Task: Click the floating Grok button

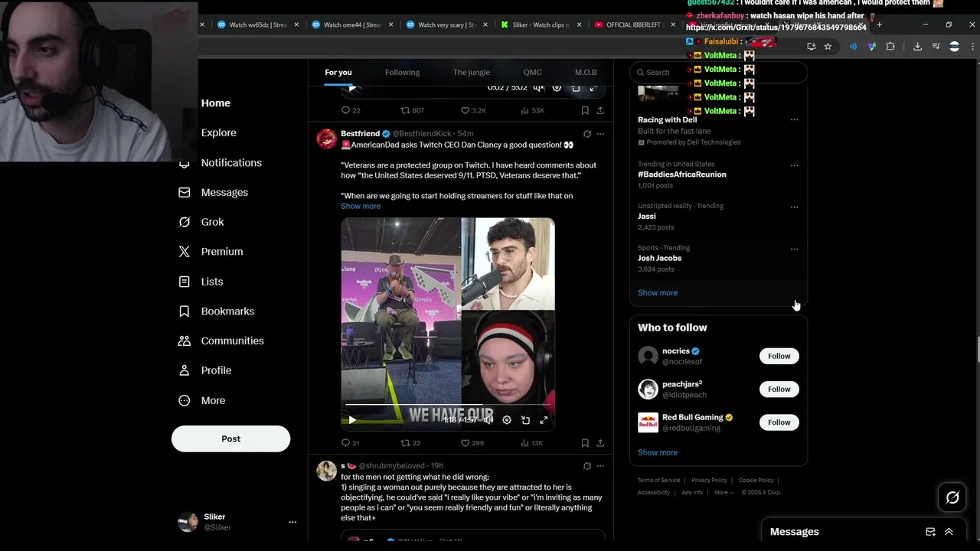Action: tap(952, 498)
